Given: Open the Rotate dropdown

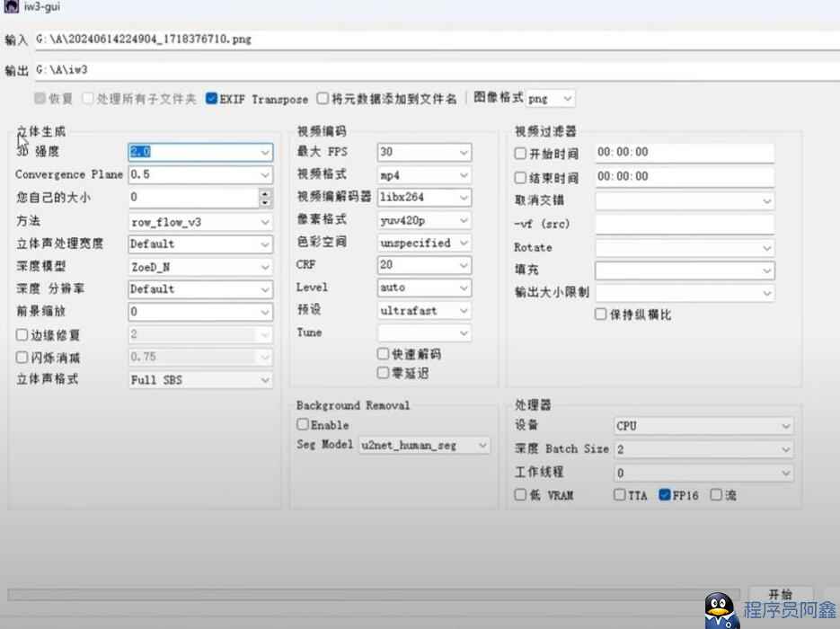Looking at the screenshot, I should point(685,247).
